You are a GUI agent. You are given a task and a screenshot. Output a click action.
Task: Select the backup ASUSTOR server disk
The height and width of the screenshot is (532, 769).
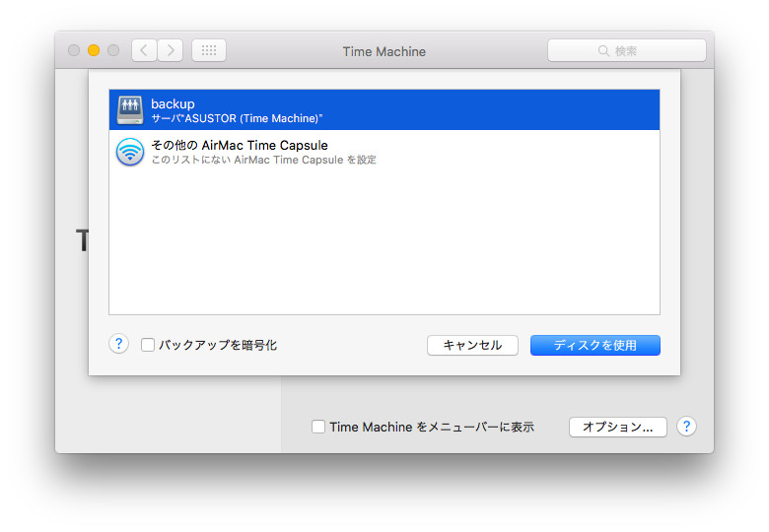tap(384, 109)
